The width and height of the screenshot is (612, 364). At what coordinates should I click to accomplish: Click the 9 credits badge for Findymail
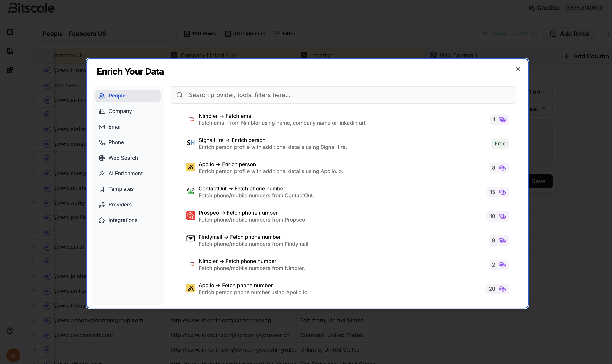(x=499, y=240)
